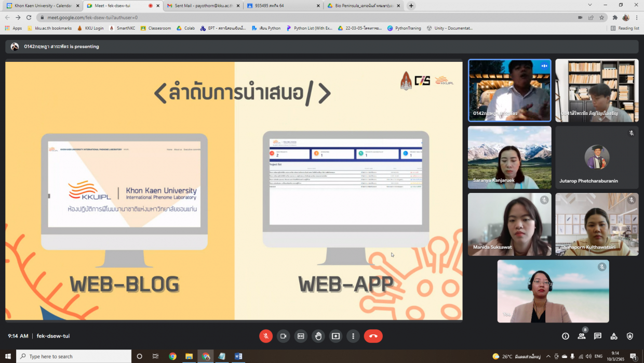Open the three-dot more options menu
644x363 pixels.
coord(353,336)
